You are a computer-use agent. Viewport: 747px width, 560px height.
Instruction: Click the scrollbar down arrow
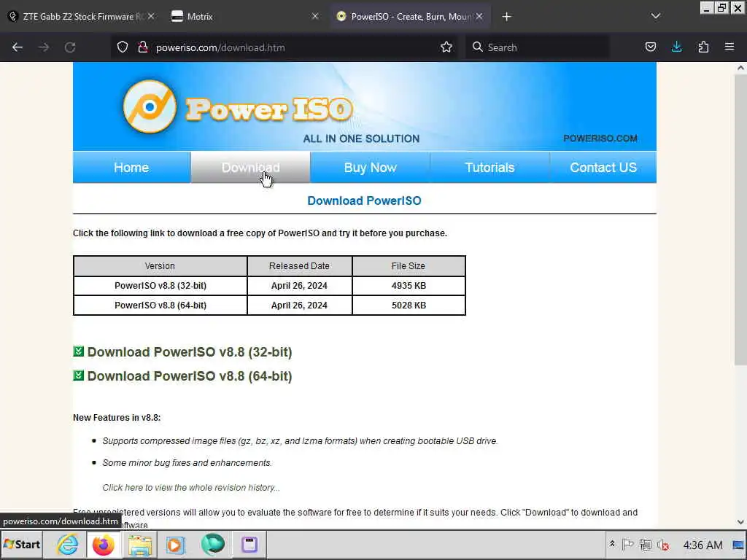point(740,522)
